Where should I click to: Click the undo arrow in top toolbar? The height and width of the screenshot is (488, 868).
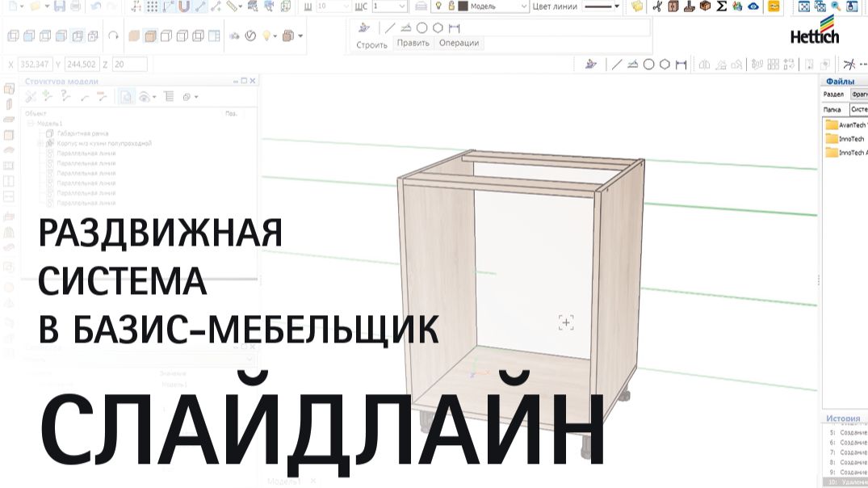(96, 6)
